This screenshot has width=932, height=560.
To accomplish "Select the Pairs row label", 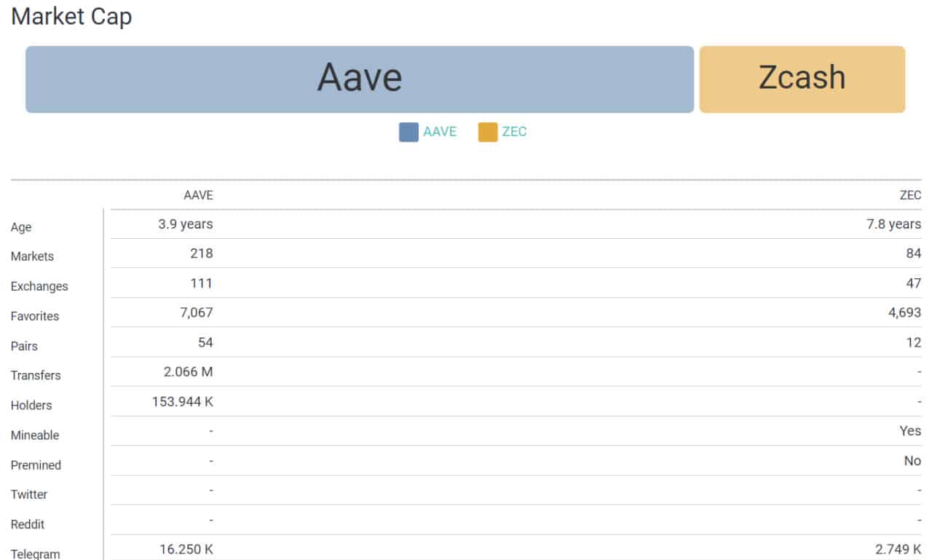I will [24, 346].
